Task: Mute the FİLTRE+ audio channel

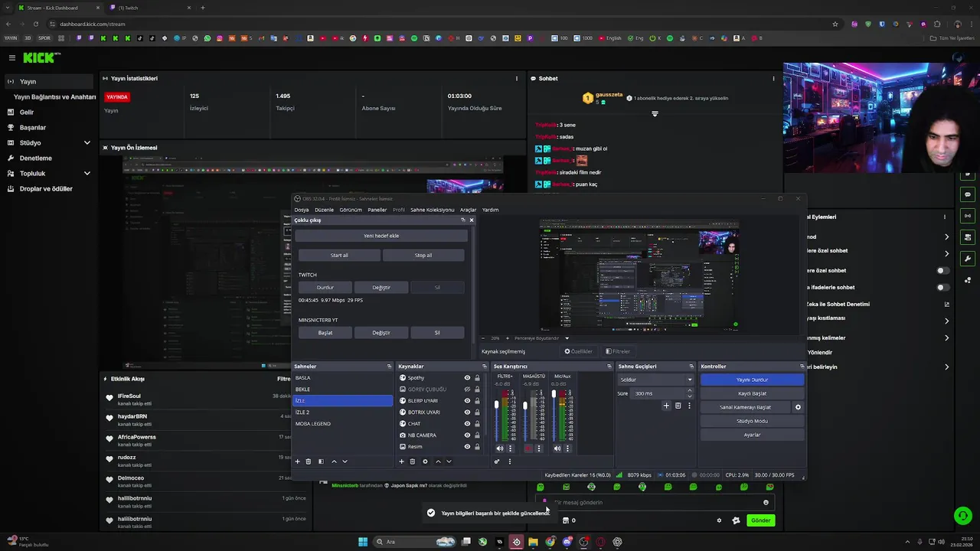Action: pos(500,448)
